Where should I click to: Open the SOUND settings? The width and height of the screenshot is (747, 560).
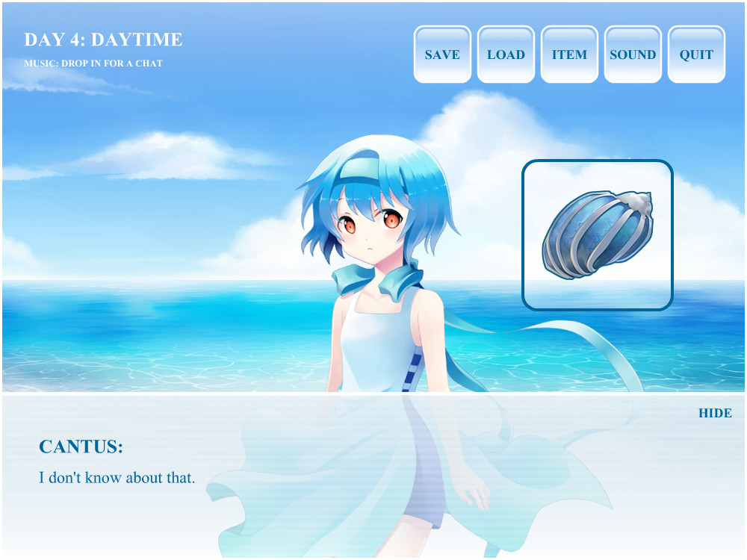633,55
